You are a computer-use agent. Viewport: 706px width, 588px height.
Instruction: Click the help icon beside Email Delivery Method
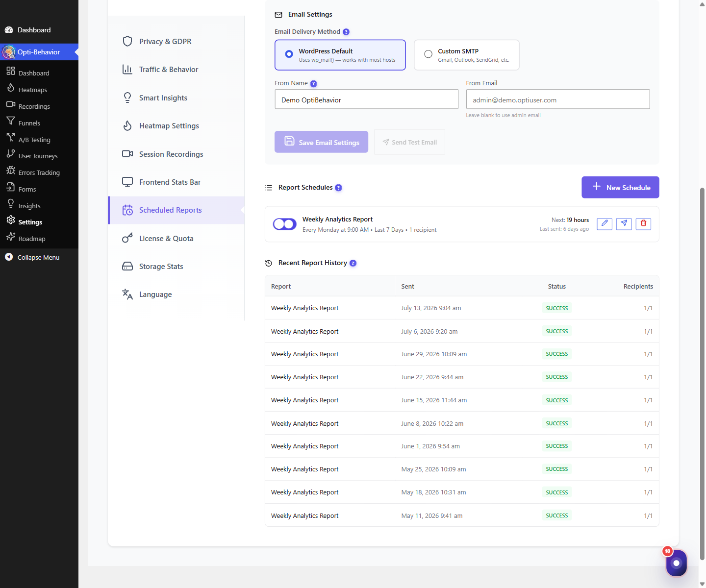tap(346, 32)
